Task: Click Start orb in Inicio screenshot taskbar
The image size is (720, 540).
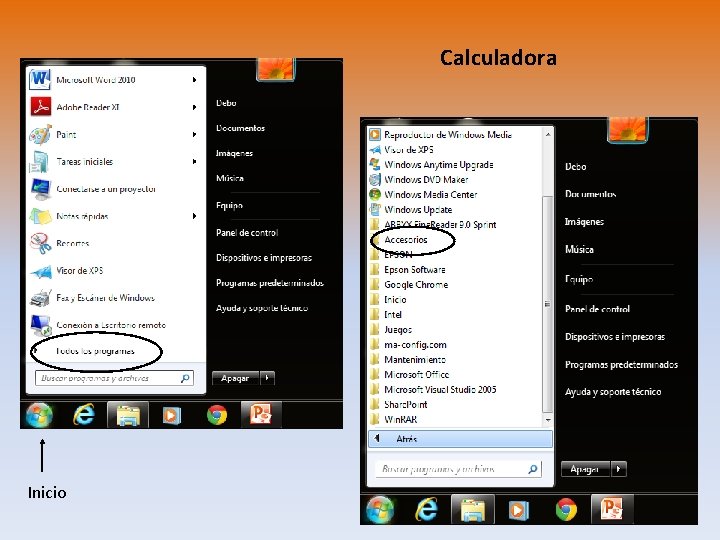Action: [39, 415]
